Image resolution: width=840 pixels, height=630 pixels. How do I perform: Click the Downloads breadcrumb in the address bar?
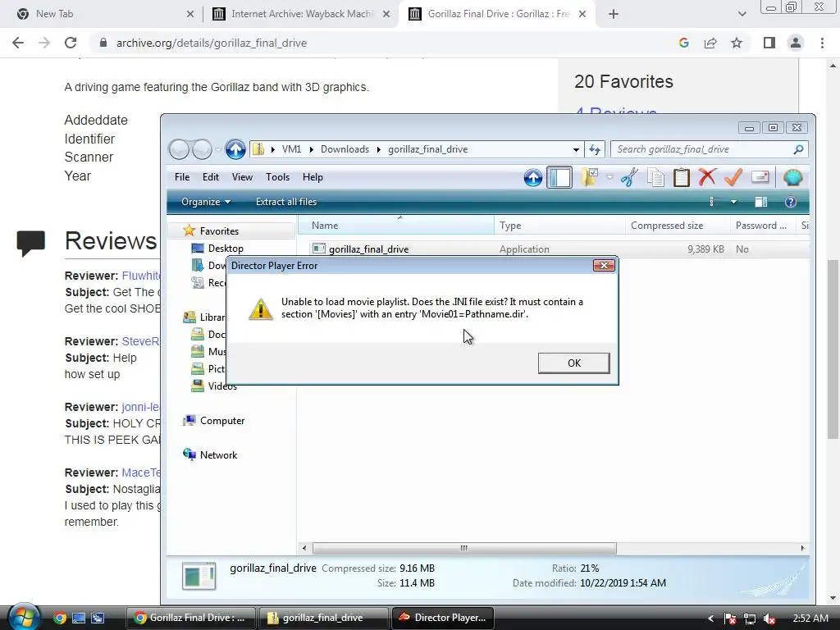[x=345, y=149]
